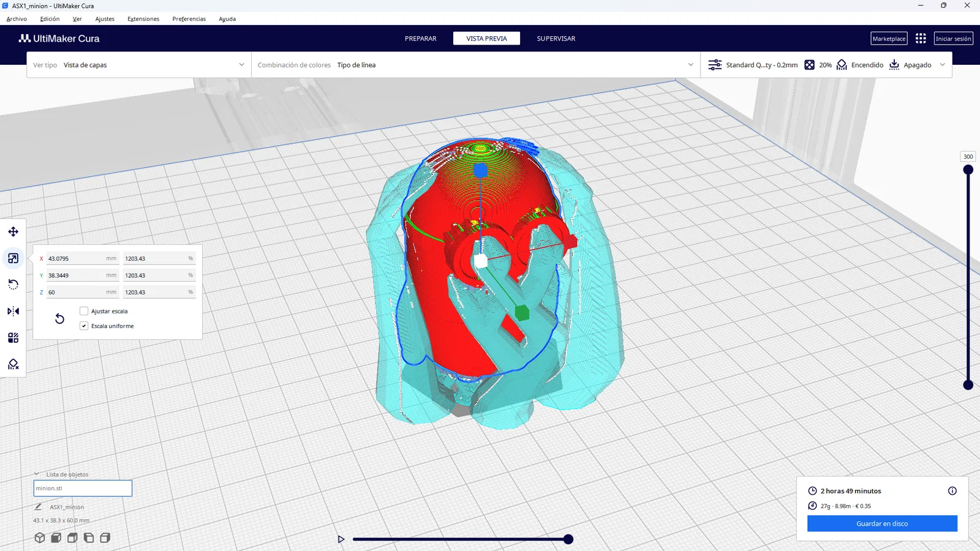Open the Ver menu
Image resolution: width=980 pixels, height=551 pixels.
(77, 18)
